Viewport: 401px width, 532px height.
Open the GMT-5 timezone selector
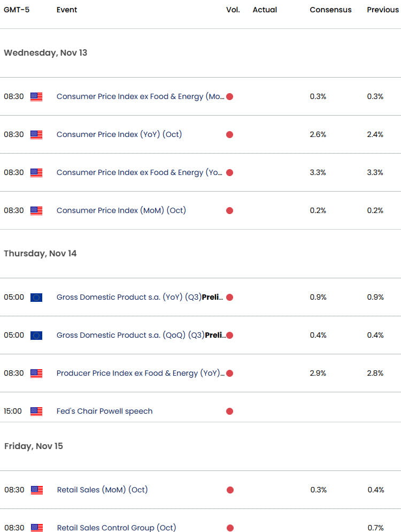pos(17,10)
